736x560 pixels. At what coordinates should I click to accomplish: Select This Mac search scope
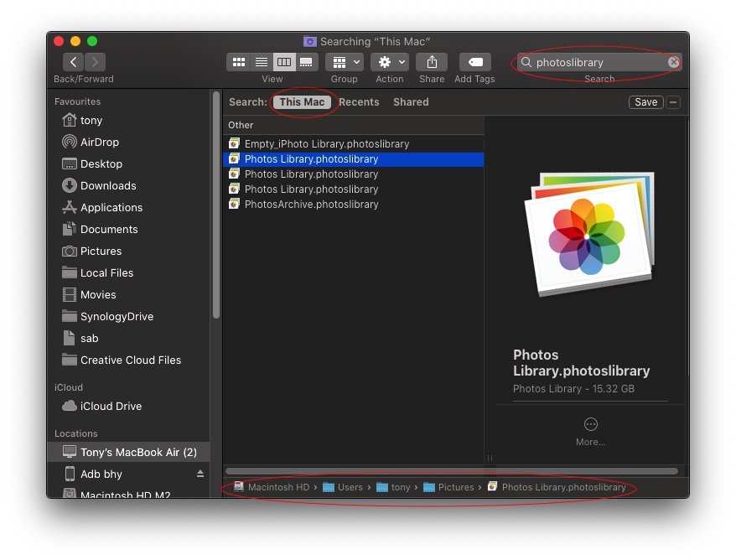[x=302, y=102]
